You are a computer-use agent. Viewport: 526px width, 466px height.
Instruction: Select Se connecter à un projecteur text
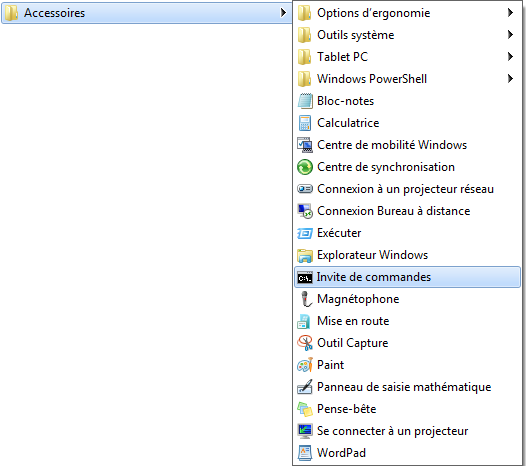pyautogui.click(x=393, y=431)
